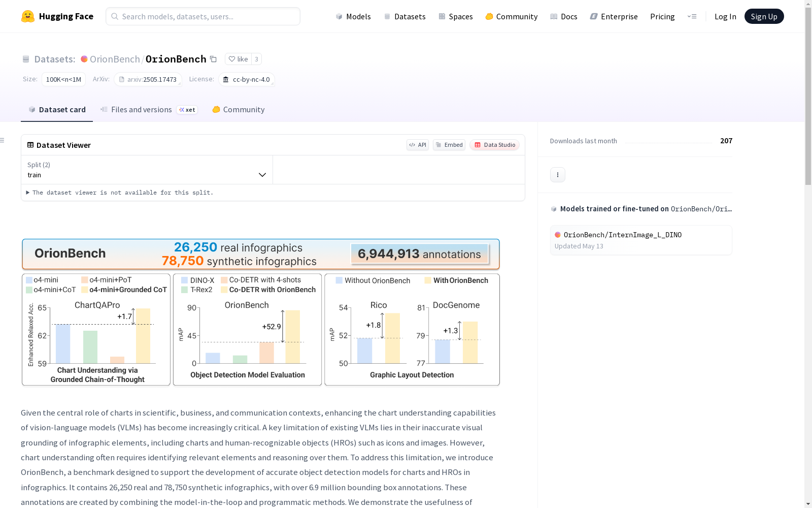Open the extra navigation menu beside Pricing
Image resolution: width=812 pixels, height=508 pixels.
point(692,16)
